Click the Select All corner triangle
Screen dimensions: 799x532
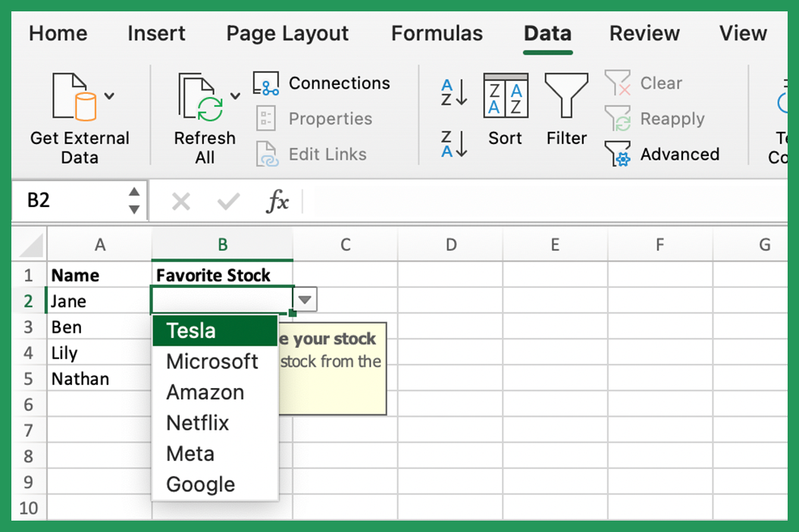pos(30,244)
